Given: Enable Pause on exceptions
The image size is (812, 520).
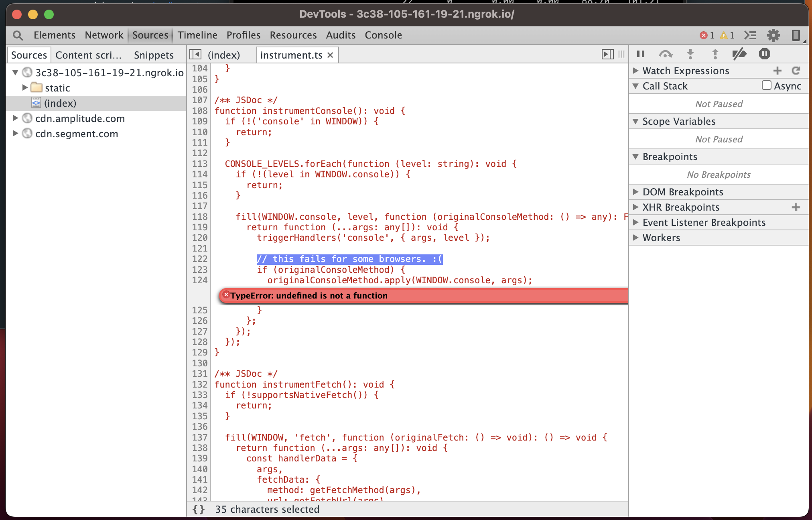Looking at the screenshot, I should (765, 54).
